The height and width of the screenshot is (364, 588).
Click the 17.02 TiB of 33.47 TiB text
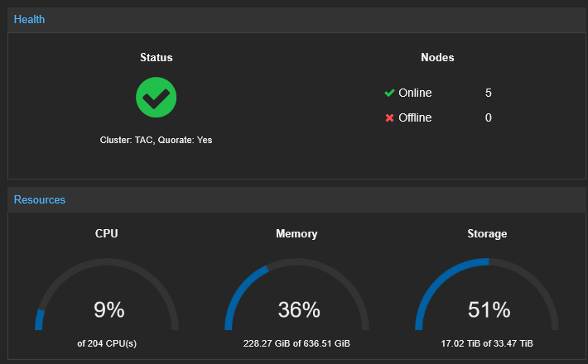point(487,343)
